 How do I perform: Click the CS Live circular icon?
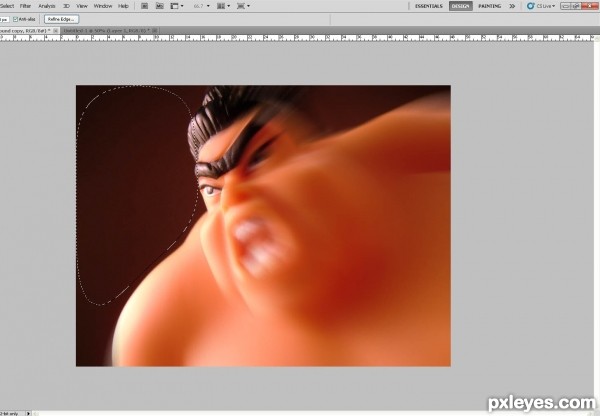(x=530, y=6)
